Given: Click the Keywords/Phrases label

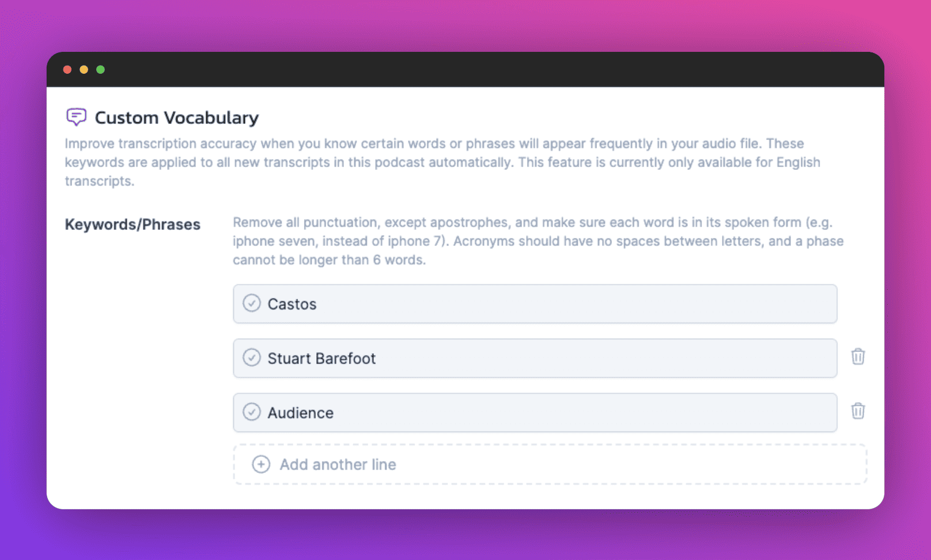Looking at the screenshot, I should tap(133, 224).
